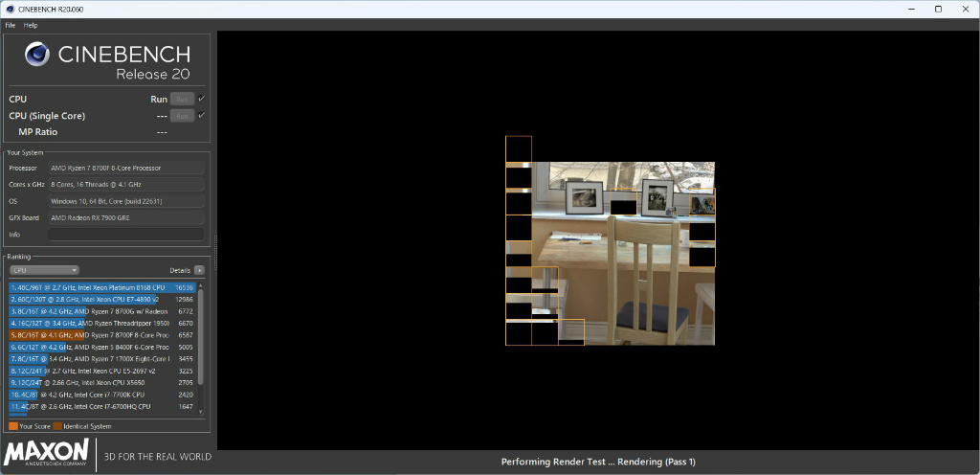Click the Cinebench title bar app icon
Screen dimensions: 980x475
point(10,10)
